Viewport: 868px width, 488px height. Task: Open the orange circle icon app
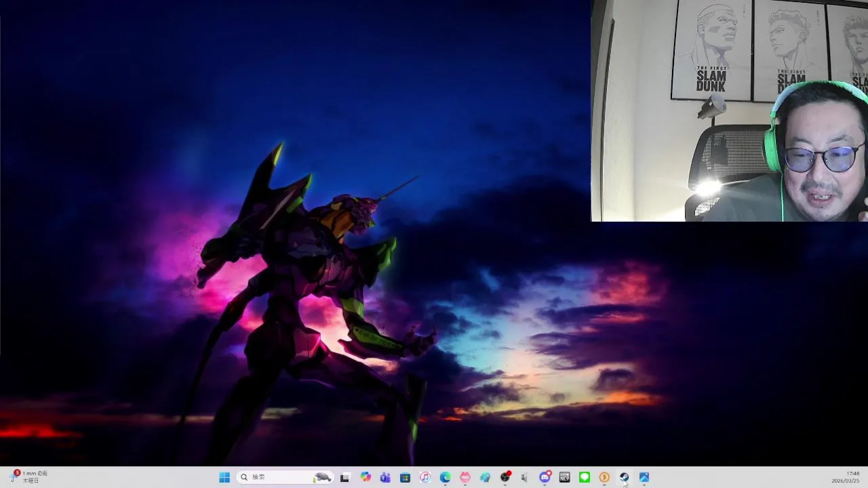click(604, 477)
